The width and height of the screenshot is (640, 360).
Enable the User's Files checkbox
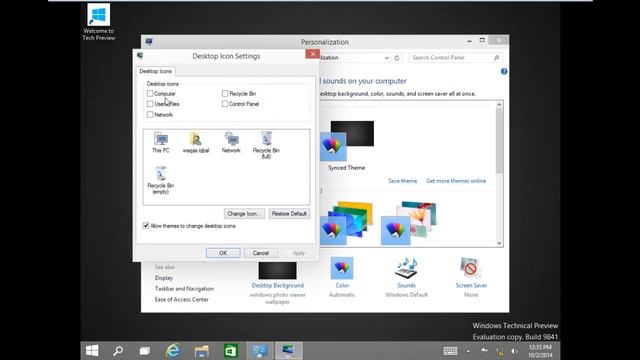click(150, 104)
